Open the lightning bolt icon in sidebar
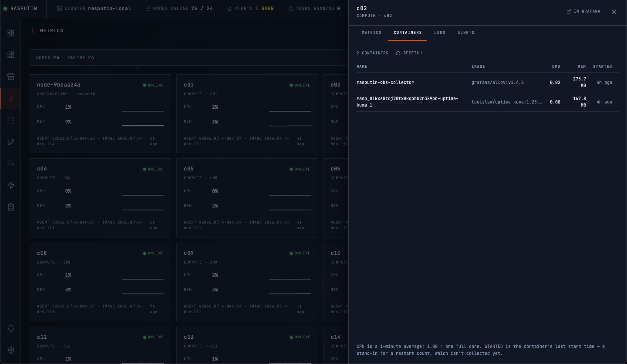Viewport: 627px width, 364px height. pos(11,185)
